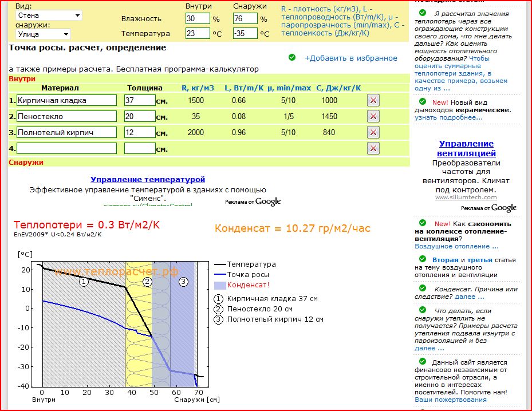
Task: Click green check beside 'Новый вид дымоходов'
Action: (423, 101)
